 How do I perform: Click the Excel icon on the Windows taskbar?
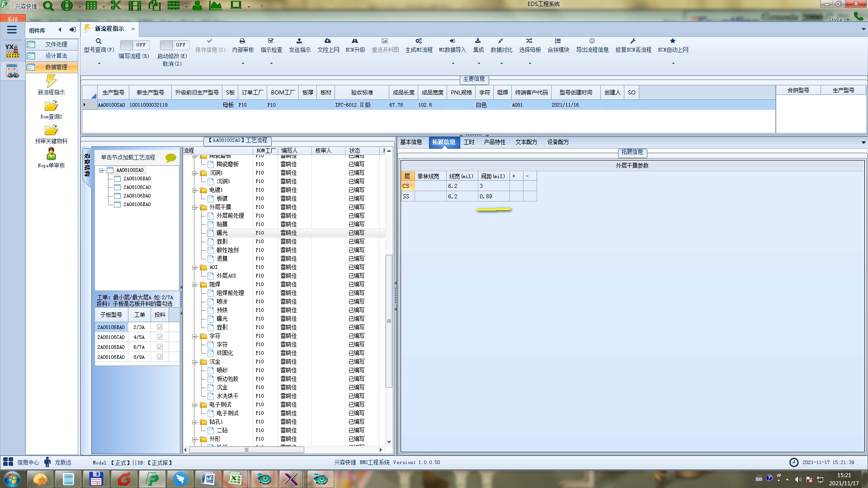pyautogui.click(x=235, y=479)
